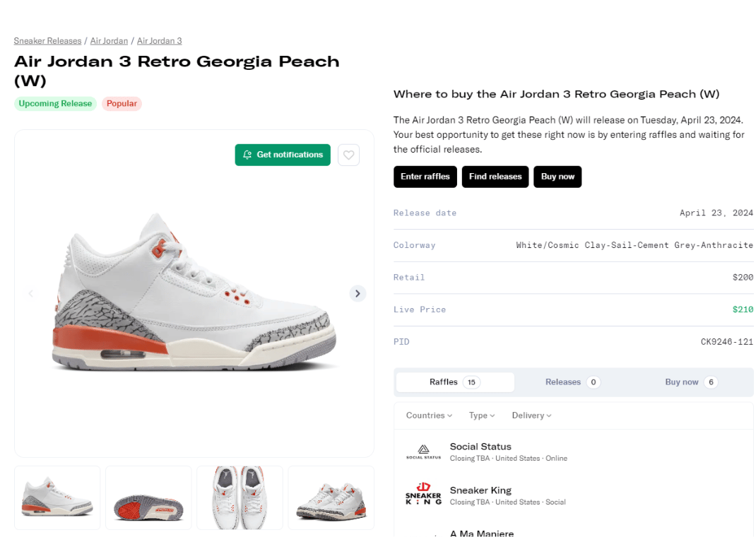756x537 pixels.
Task: Go to Sneaker Releases breadcrumb link
Action: [x=48, y=41]
